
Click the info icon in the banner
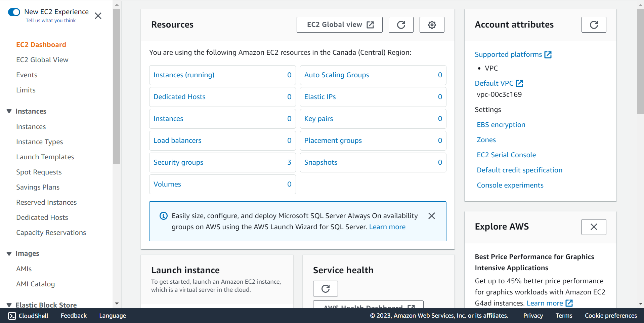[164, 216]
